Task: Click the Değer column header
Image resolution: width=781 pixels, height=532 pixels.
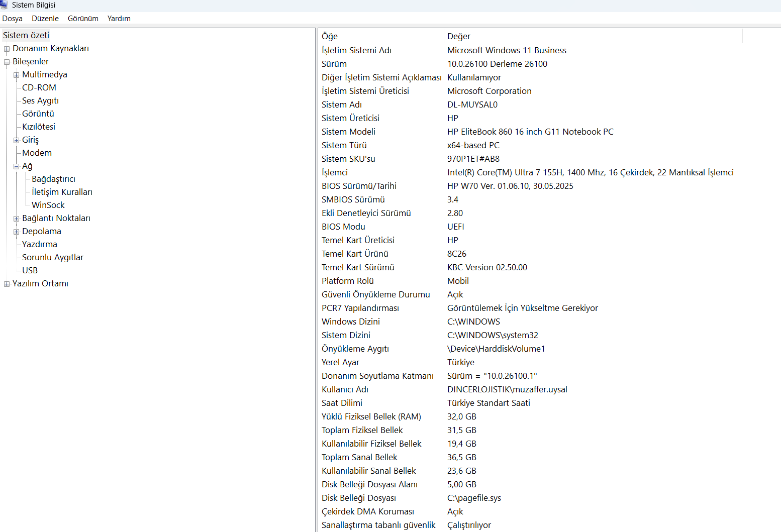Action: (x=593, y=36)
